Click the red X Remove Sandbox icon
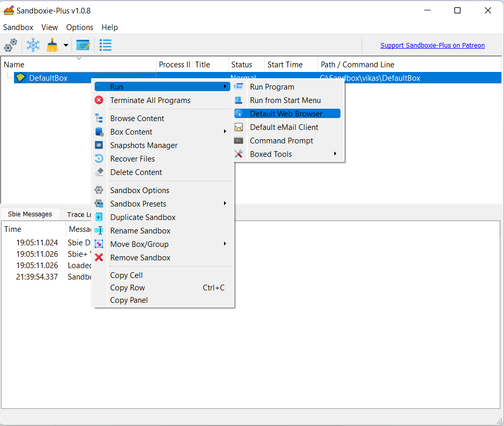Viewport: 504px width, 426px height. coord(99,258)
